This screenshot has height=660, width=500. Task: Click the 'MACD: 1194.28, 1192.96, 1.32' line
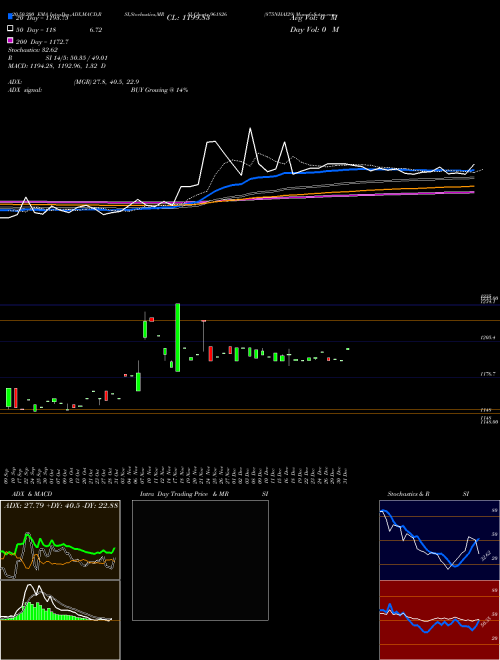[x=53, y=66]
